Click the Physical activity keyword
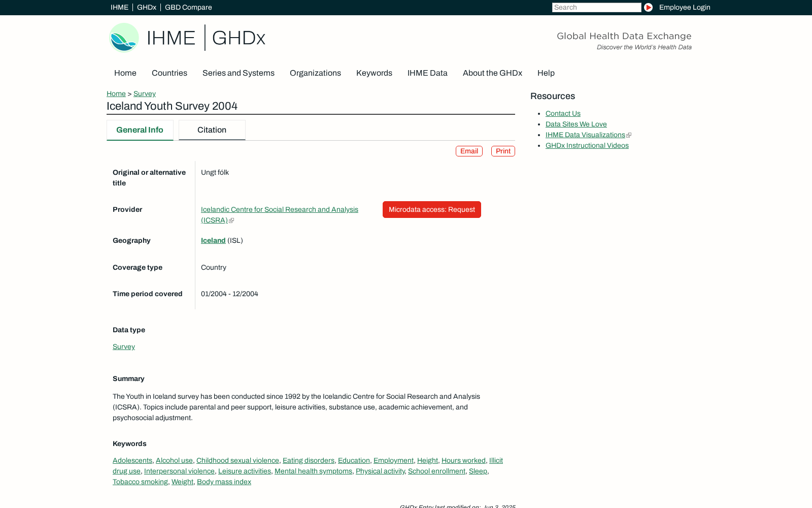Screen dimensions: 812x508 click(380, 471)
